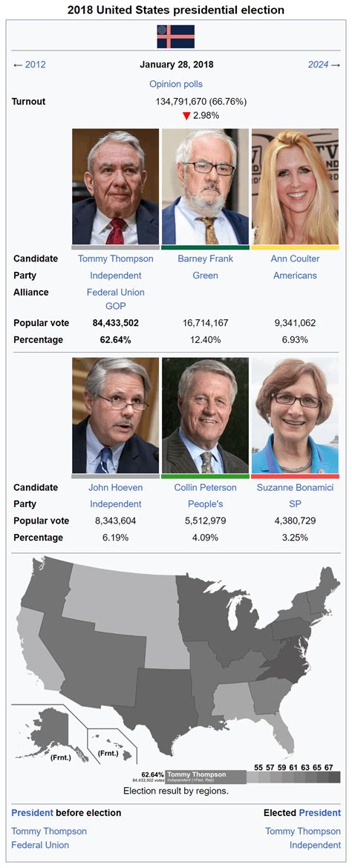Open Barney Frank's portrait photo
The height and width of the screenshot is (868, 352).
[205, 186]
